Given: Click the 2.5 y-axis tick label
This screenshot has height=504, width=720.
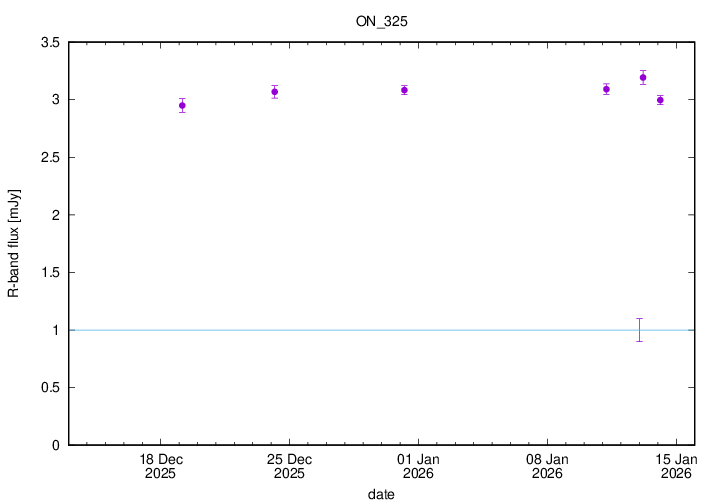Looking at the screenshot, I should click(x=50, y=158).
